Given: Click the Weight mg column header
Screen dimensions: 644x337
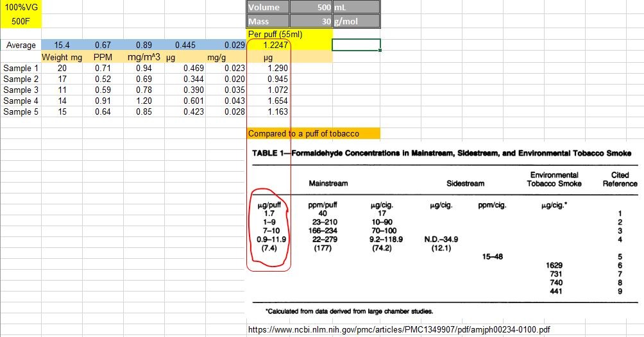Looking at the screenshot, I should coord(62,58).
